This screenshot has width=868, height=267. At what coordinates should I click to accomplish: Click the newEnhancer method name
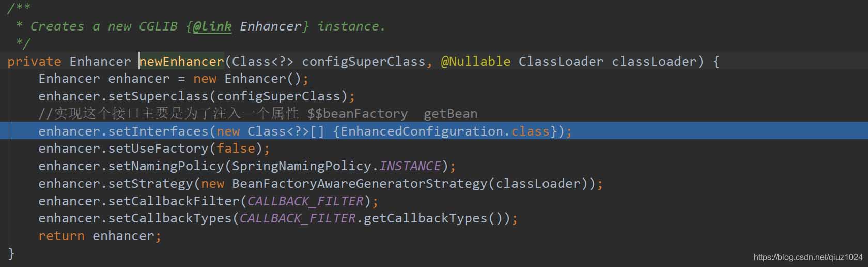tap(181, 62)
